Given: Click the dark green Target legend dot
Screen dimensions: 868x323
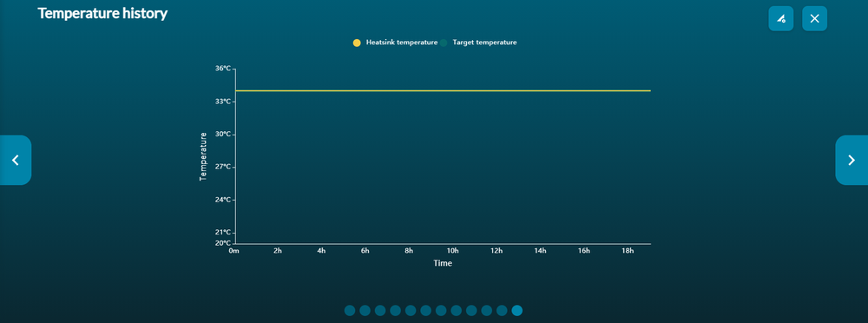Looking at the screenshot, I should pos(444,43).
